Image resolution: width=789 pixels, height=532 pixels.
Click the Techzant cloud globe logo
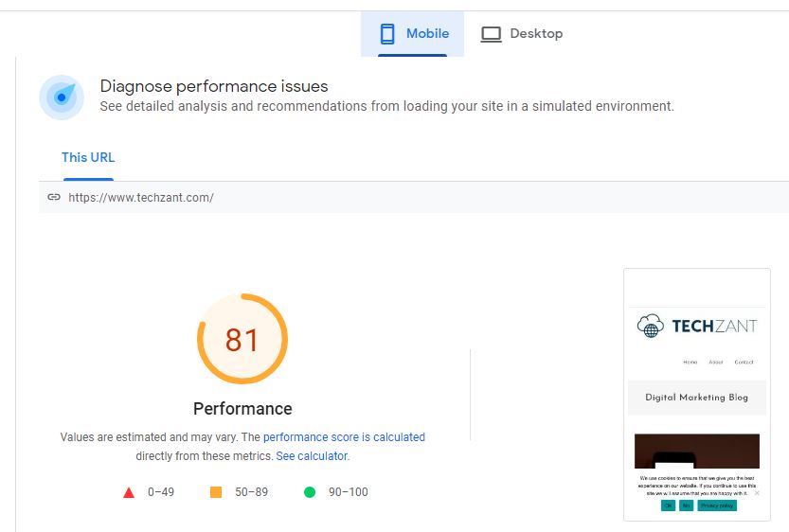(651, 326)
